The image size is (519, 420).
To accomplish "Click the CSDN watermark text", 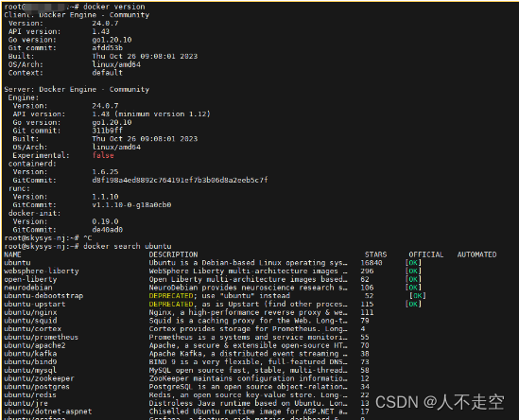I will pyautogui.click(x=440, y=402).
